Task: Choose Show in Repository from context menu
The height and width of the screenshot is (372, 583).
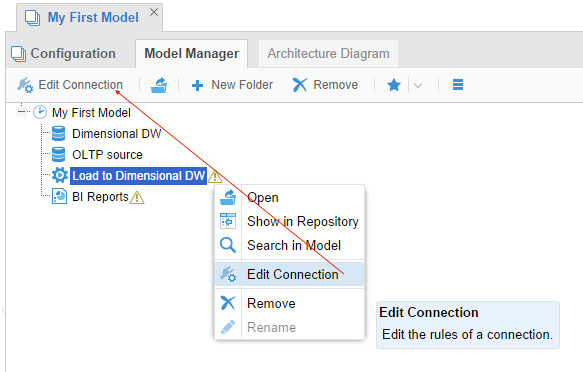Action: coord(289,221)
